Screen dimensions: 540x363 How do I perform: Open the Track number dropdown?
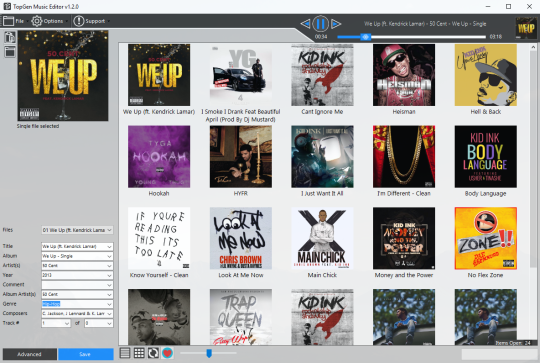(67, 323)
